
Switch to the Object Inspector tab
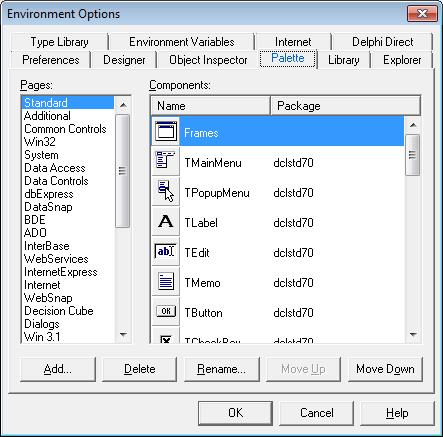point(208,60)
